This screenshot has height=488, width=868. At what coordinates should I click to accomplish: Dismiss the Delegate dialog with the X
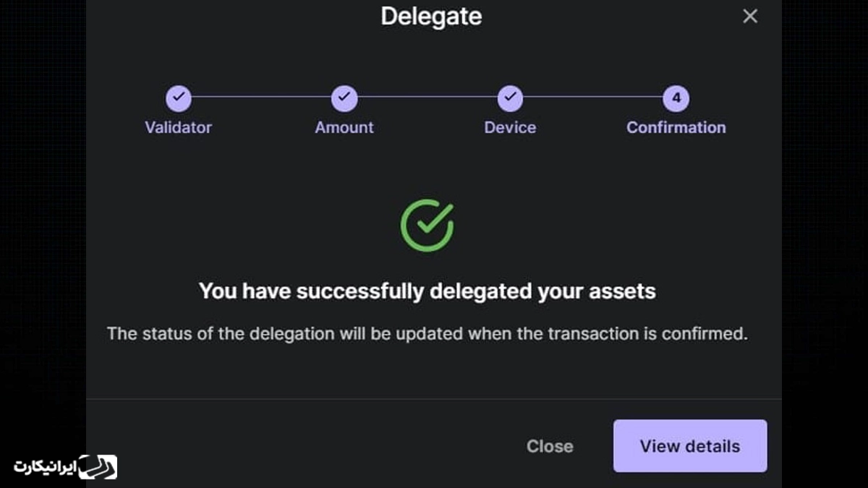750,16
